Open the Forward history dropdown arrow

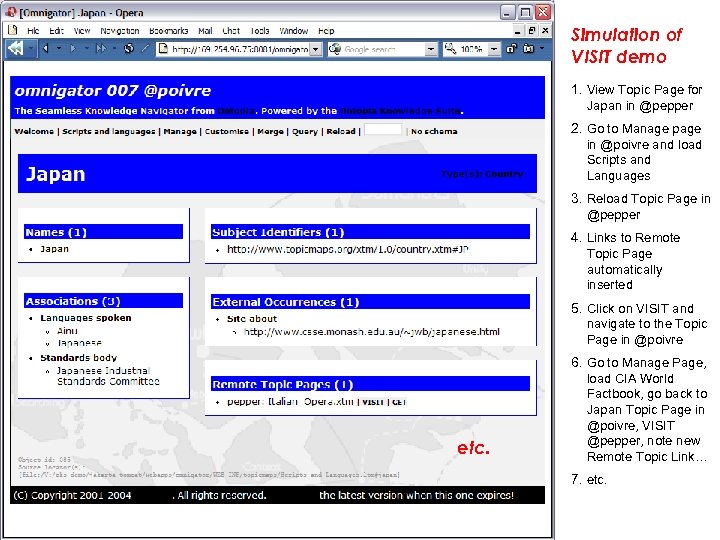(x=86, y=48)
